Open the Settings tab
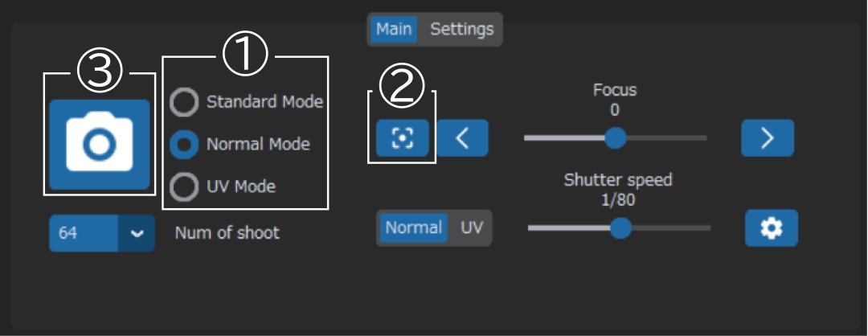Viewport: 868px width, 336px height. click(461, 29)
